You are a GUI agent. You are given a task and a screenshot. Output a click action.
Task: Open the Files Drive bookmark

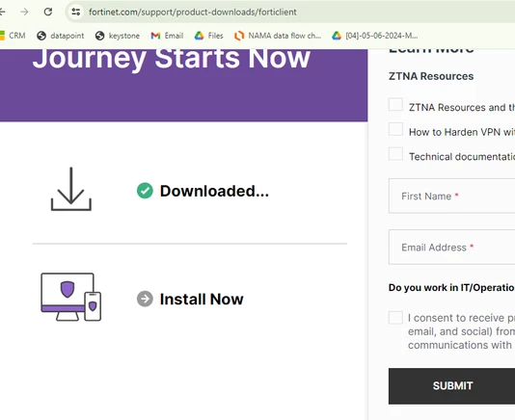click(208, 36)
